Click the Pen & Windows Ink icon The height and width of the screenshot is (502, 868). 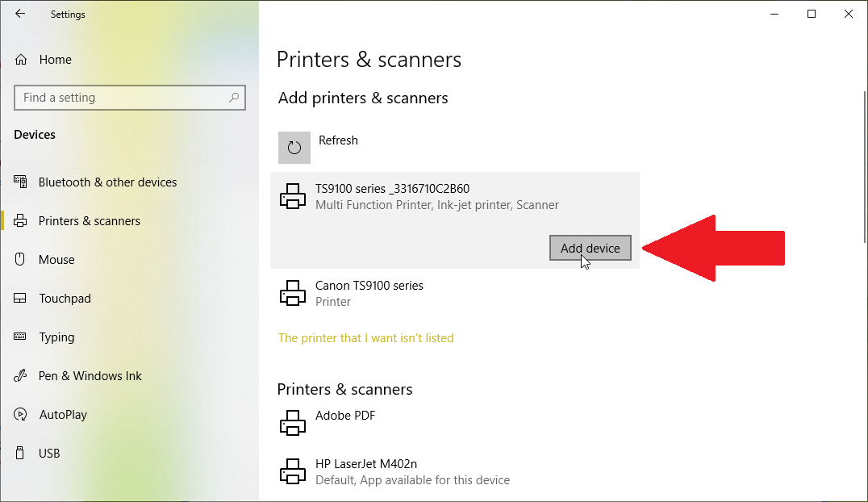tap(20, 375)
